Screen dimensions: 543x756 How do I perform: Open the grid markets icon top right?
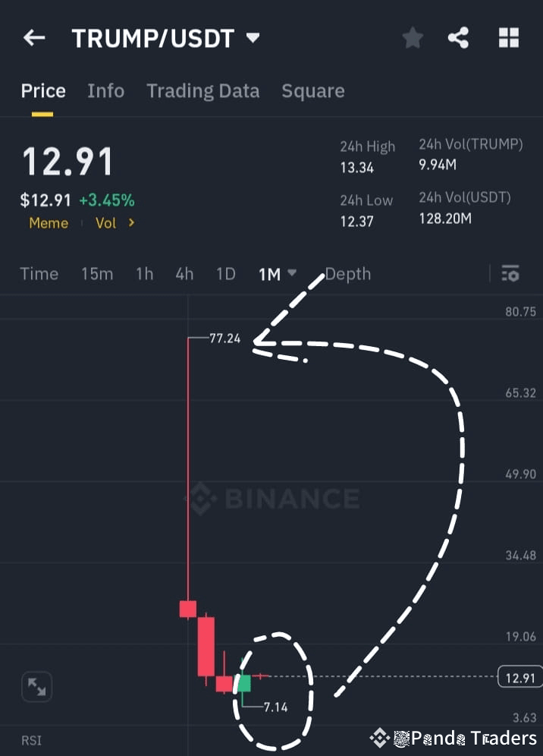click(507, 37)
